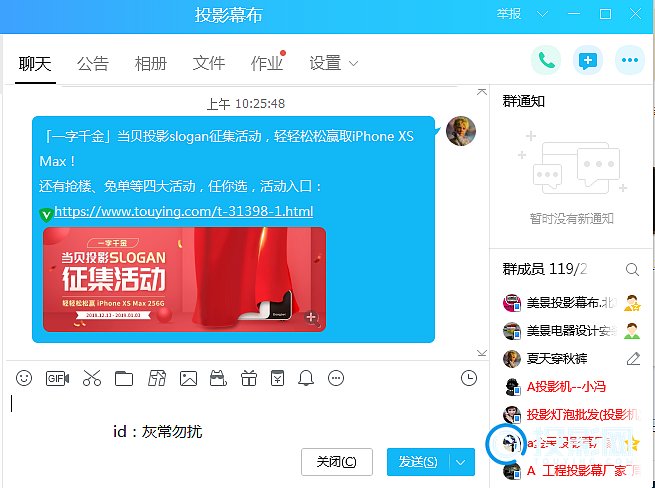
Task: Click the admin badge next to 美景电器设计安
Action: pos(632,331)
